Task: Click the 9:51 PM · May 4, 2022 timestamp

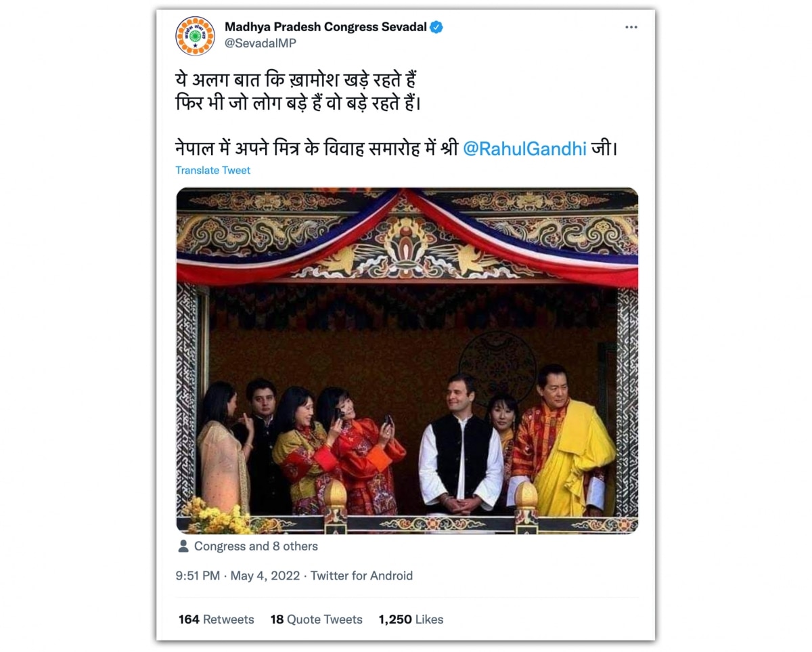Action: click(x=237, y=576)
